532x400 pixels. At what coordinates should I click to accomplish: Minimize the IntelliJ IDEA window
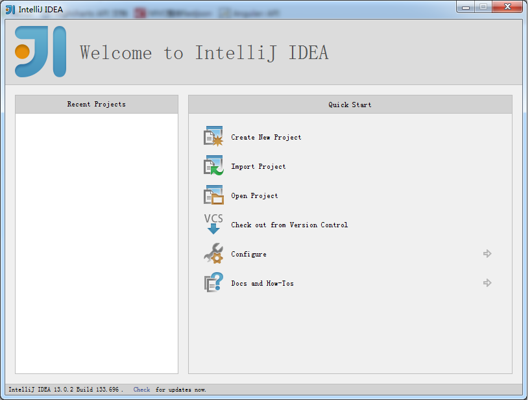[x=466, y=7]
